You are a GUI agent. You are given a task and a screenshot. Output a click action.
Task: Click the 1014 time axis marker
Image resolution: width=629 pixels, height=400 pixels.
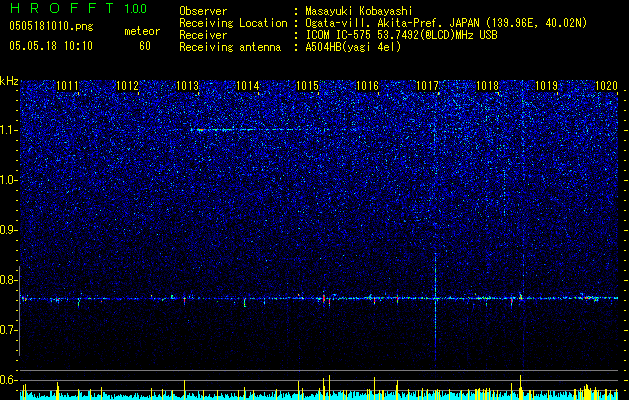coord(248,85)
